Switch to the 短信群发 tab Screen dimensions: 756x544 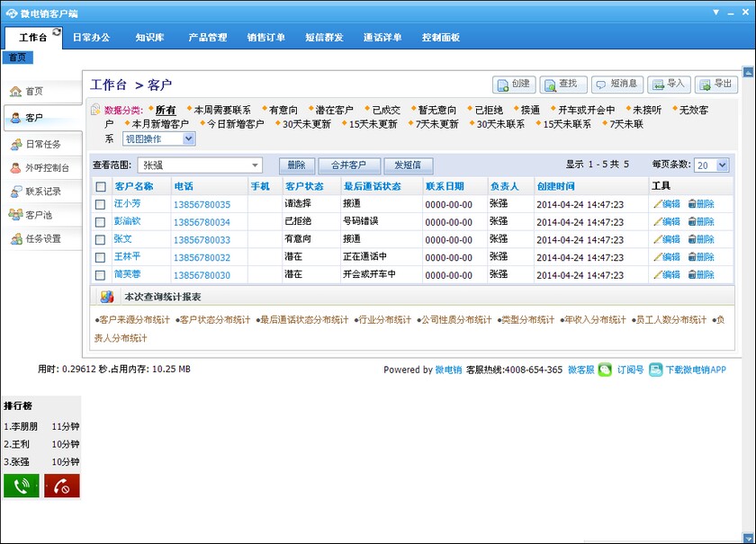(325, 37)
